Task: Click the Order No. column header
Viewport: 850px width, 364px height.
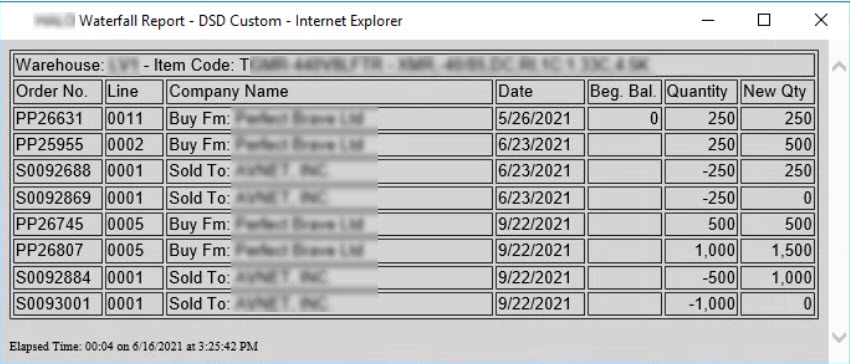Action: tap(59, 92)
